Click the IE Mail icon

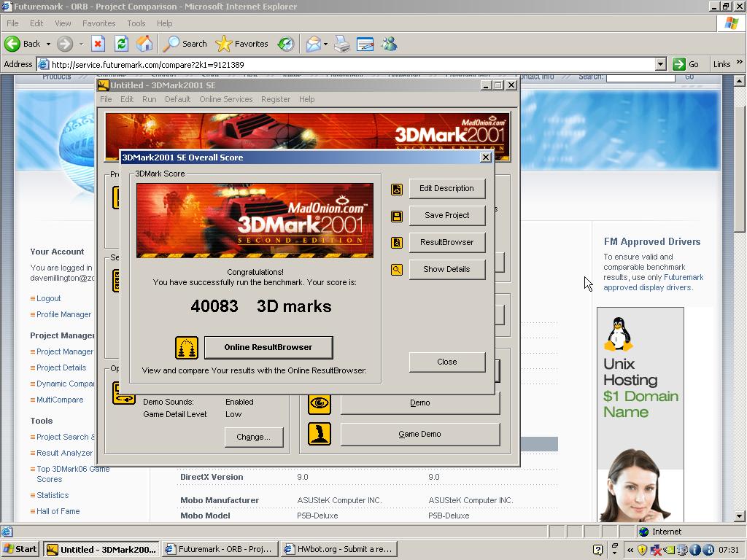314,44
